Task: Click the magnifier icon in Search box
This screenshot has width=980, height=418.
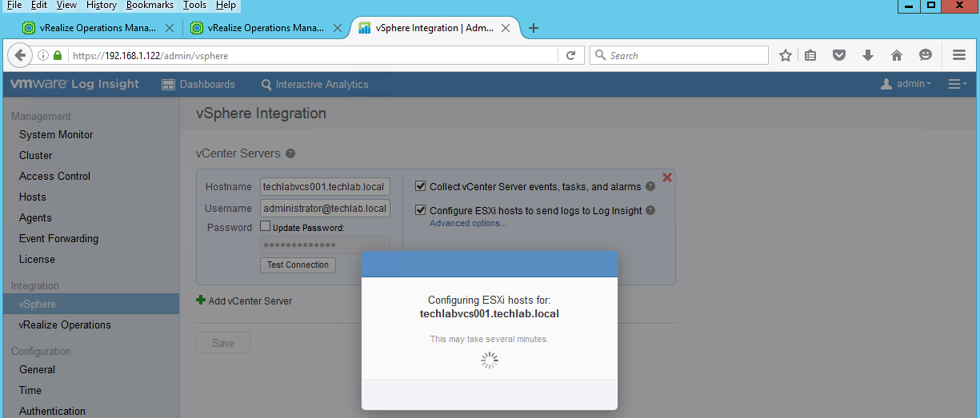Action: click(600, 55)
